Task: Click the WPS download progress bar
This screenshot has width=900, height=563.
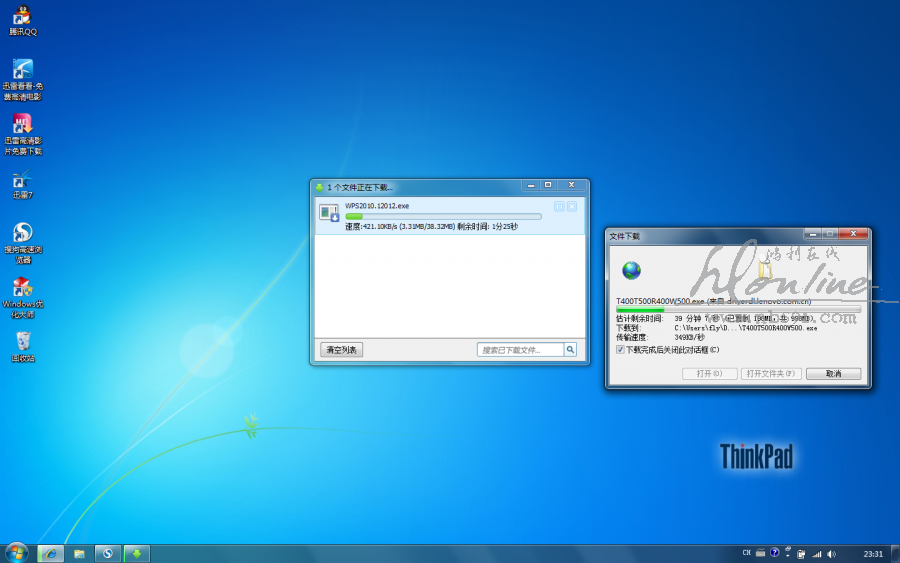Action: [x=443, y=216]
